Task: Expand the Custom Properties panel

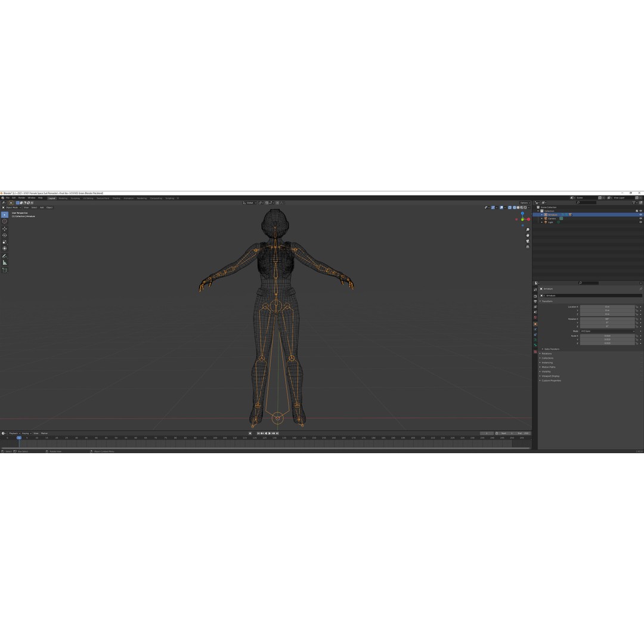Action: tap(550, 380)
